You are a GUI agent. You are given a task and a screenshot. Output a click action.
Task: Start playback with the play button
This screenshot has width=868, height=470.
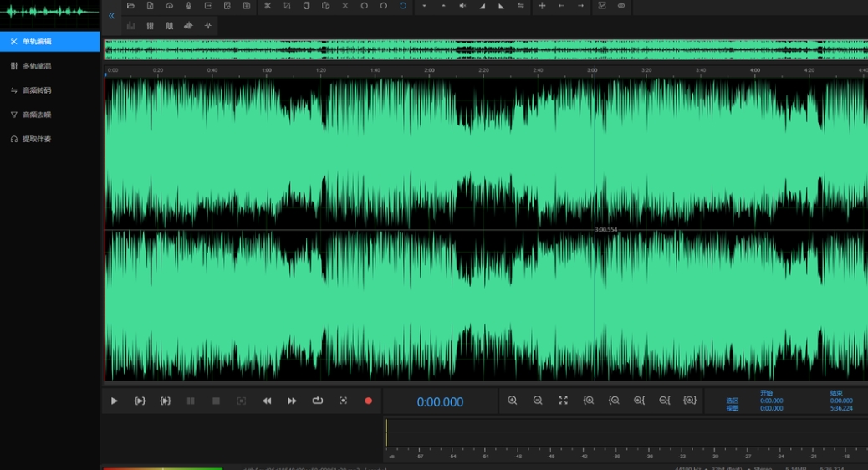(x=114, y=401)
